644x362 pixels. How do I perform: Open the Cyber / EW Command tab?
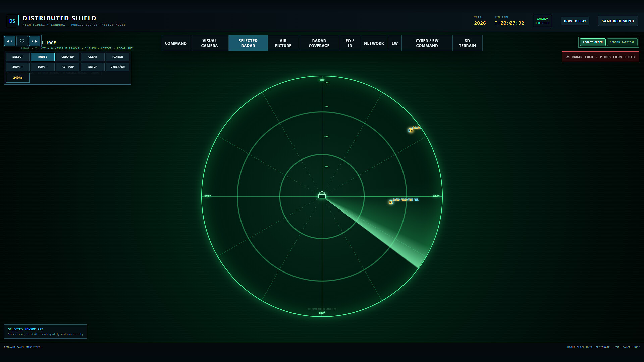(x=427, y=43)
